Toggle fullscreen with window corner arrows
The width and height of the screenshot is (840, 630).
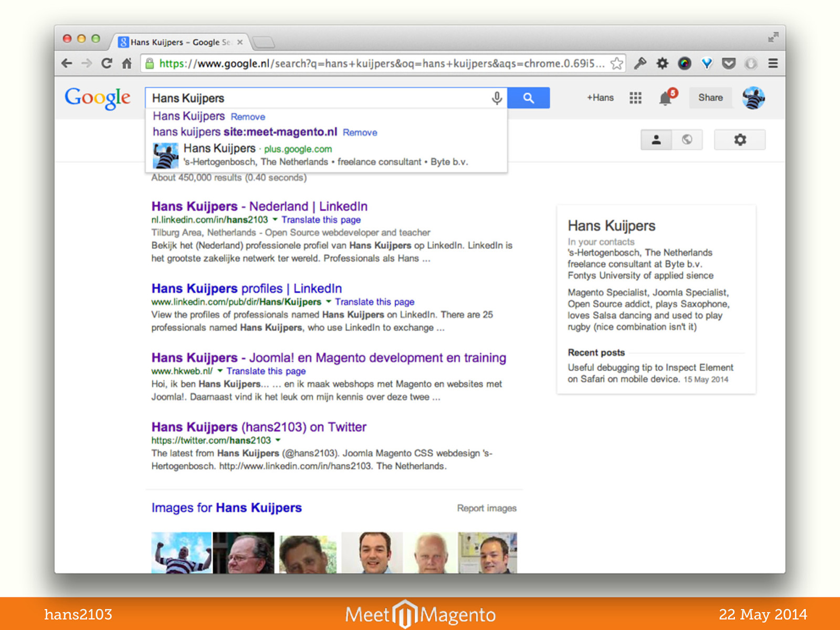click(x=773, y=37)
